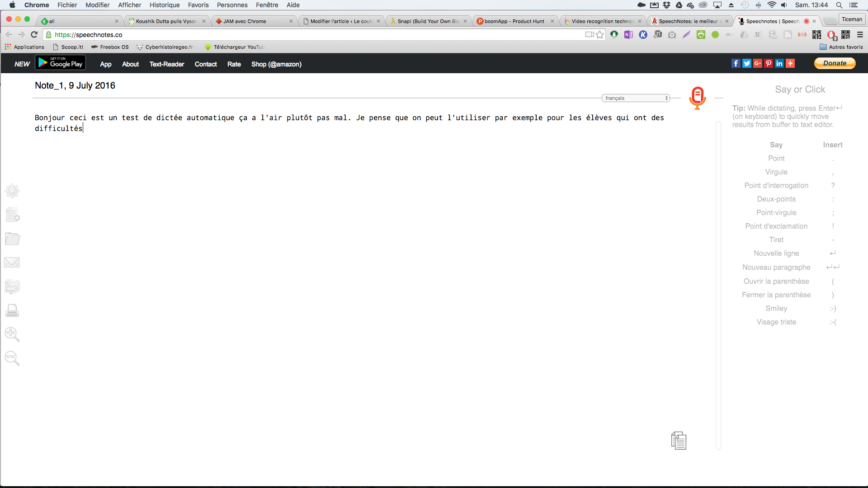Click the microphone recording icon
Image resolution: width=868 pixels, height=488 pixels.
(x=697, y=97)
